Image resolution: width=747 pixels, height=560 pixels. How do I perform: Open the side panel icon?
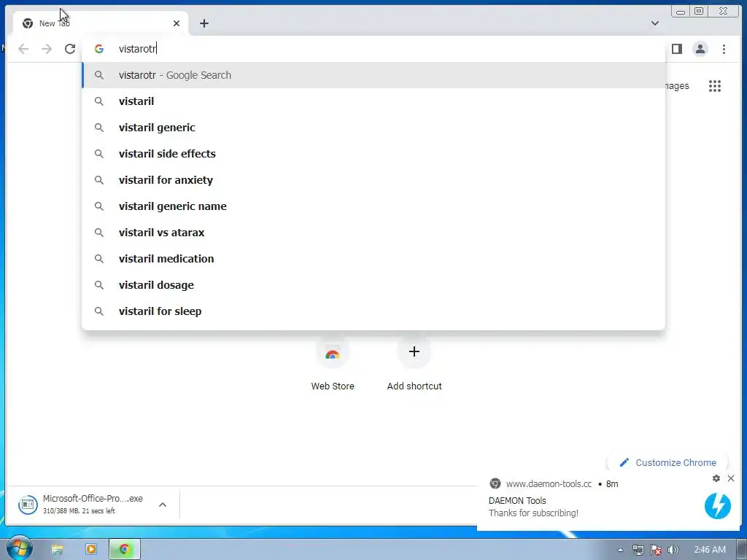(x=676, y=49)
